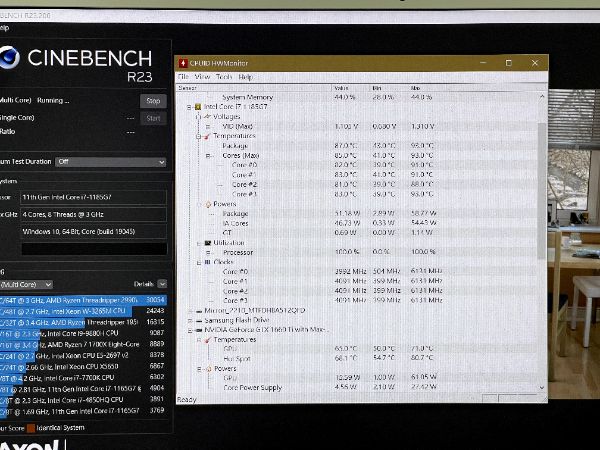Select the Processor utilization row
Viewport: 600px width, 450px height.
click(x=356, y=253)
